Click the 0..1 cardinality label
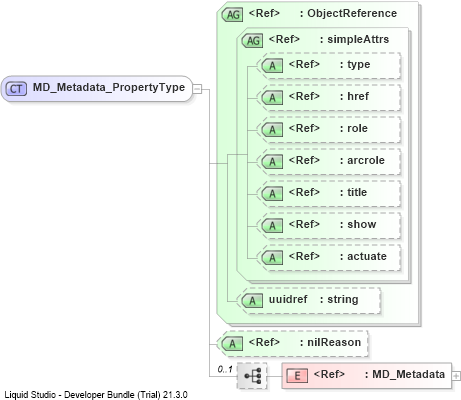The width and height of the screenshot is (461, 400). (225, 369)
